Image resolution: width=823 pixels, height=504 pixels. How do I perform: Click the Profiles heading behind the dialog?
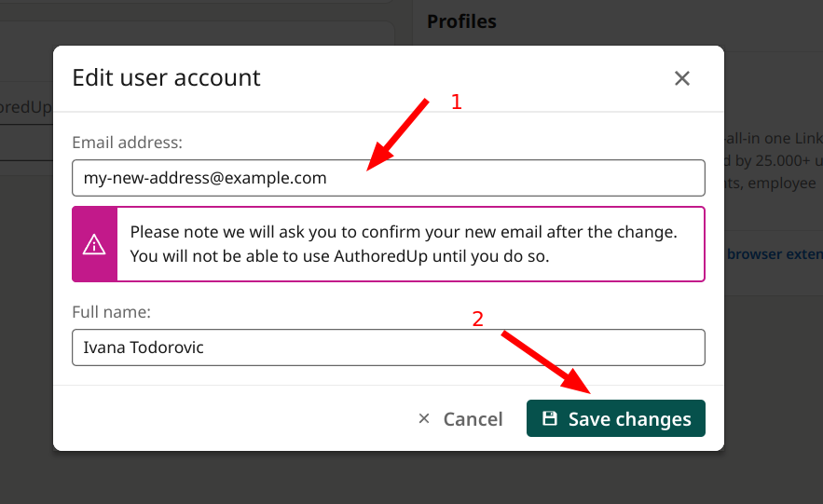461,21
